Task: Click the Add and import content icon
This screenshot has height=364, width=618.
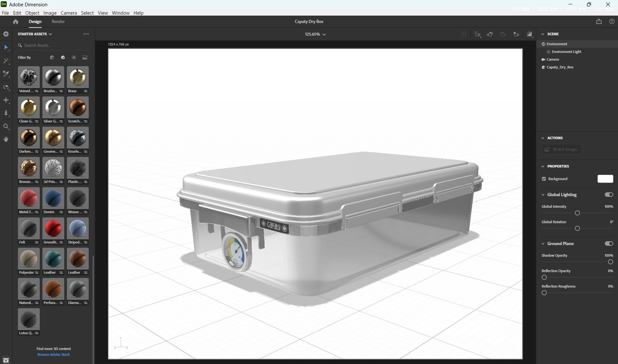Action: [6, 34]
